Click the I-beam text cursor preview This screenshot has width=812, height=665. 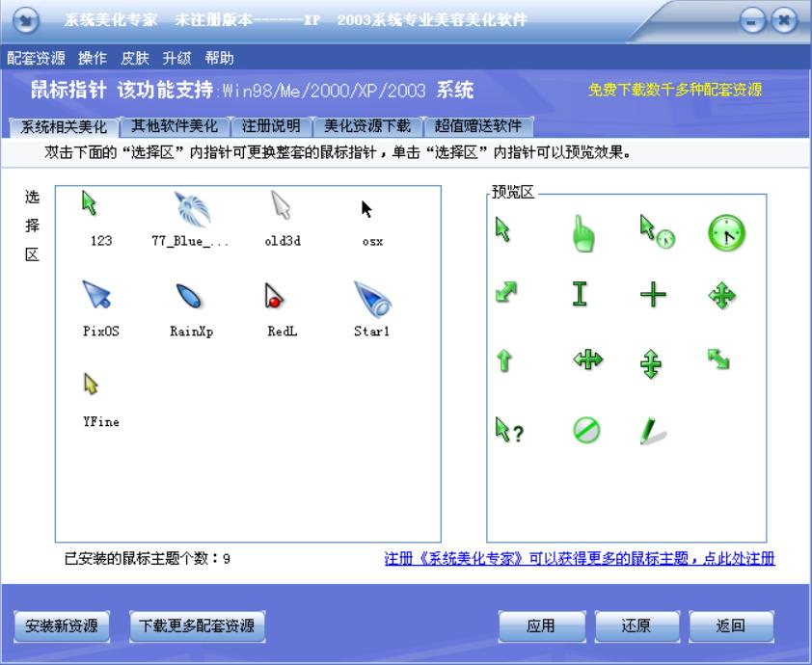580,293
